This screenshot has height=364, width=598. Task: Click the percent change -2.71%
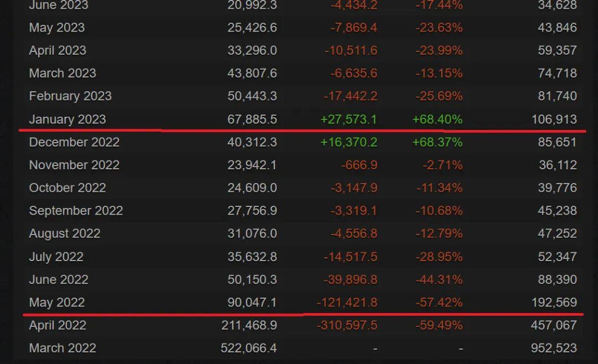tap(442, 165)
